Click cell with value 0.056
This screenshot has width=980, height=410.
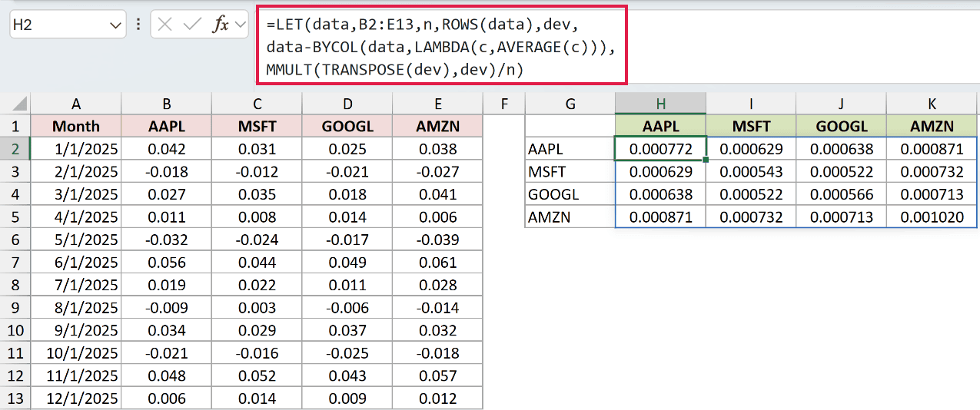pos(167,263)
